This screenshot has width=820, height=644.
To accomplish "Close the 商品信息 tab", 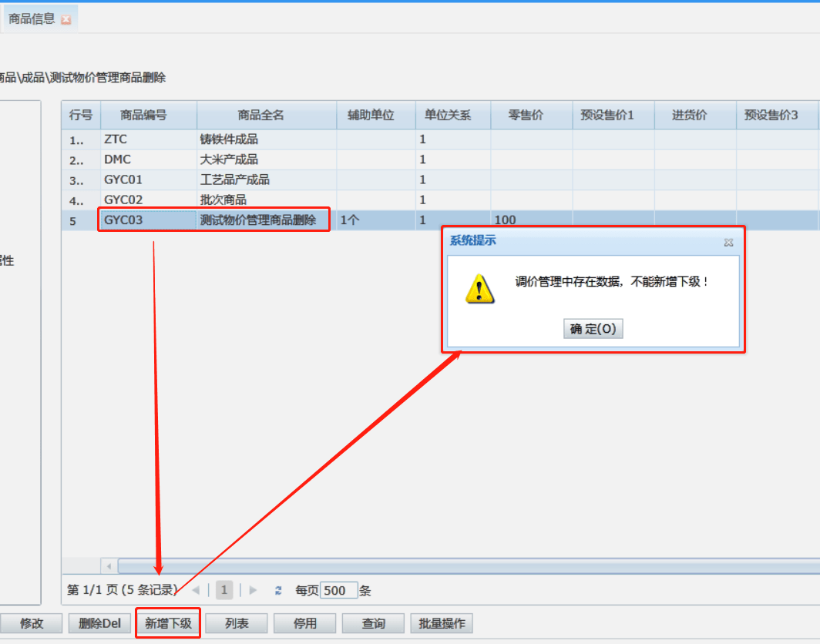I will point(66,20).
